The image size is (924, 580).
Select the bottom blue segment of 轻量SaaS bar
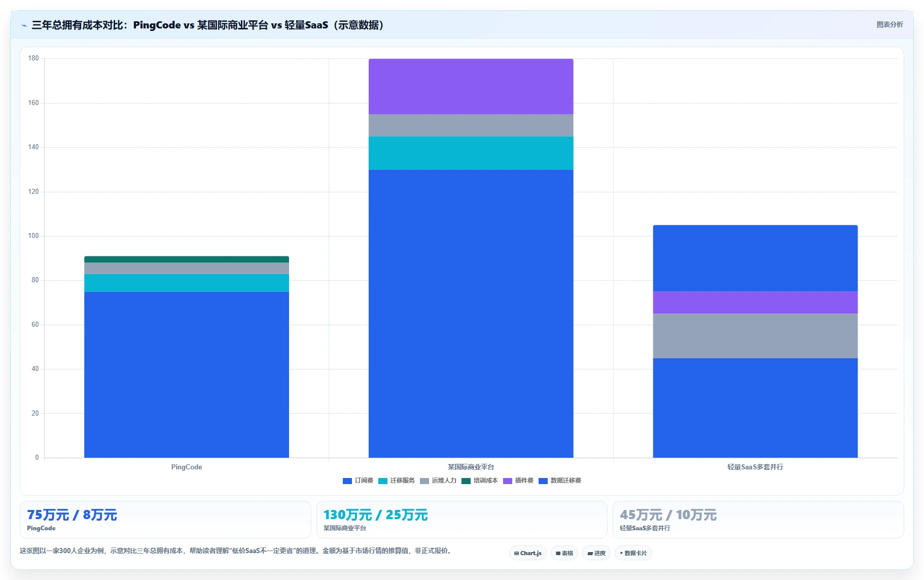[755, 408]
